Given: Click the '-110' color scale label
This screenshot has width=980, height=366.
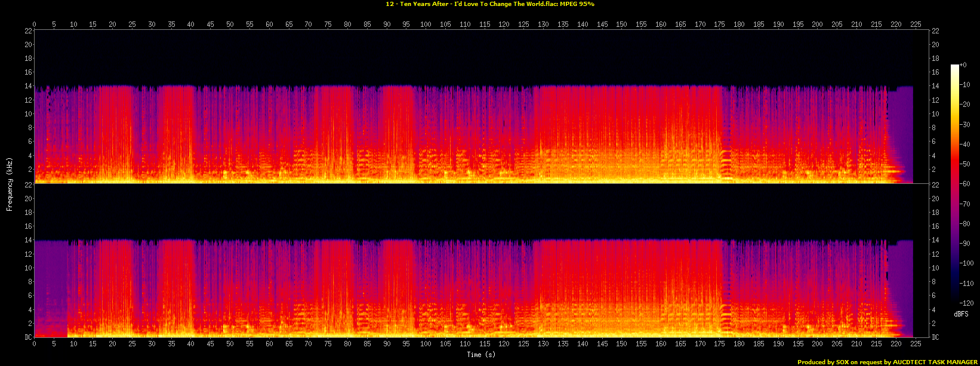Looking at the screenshot, I should pyautogui.click(x=967, y=283).
